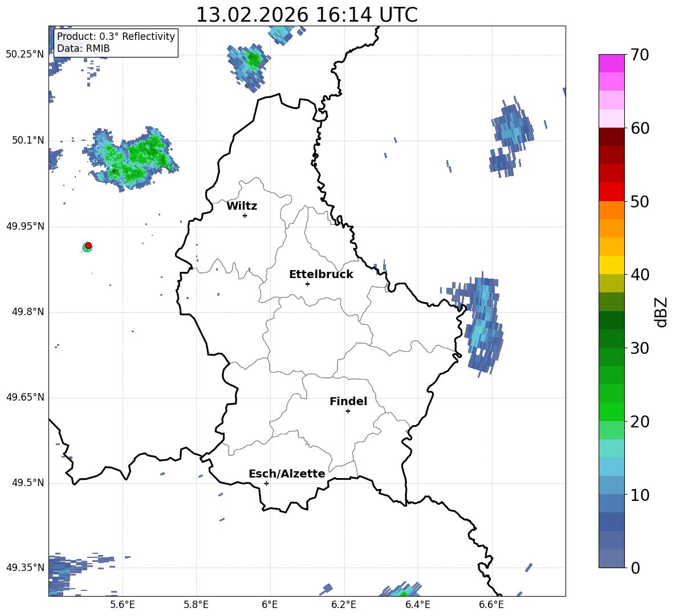Select the Ettelbruck city label
Screen dimensions: 675x616
click(321, 275)
